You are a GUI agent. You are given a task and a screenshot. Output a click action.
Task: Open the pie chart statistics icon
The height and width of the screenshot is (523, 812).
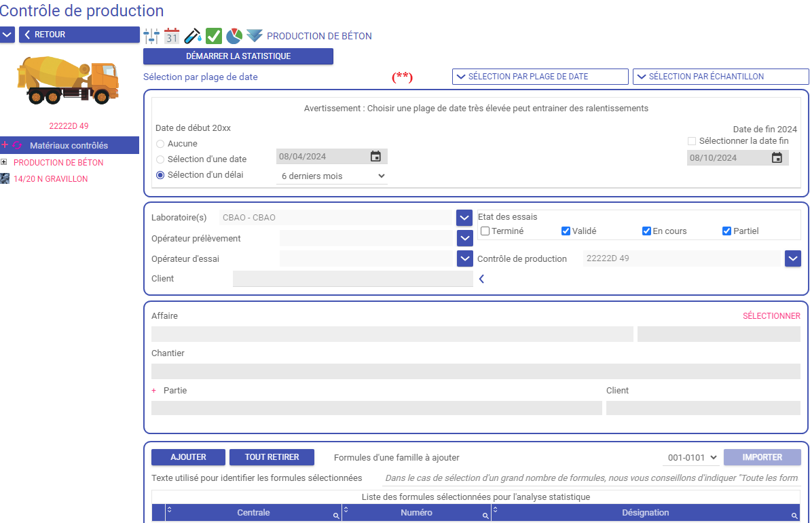(x=234, y=36)
